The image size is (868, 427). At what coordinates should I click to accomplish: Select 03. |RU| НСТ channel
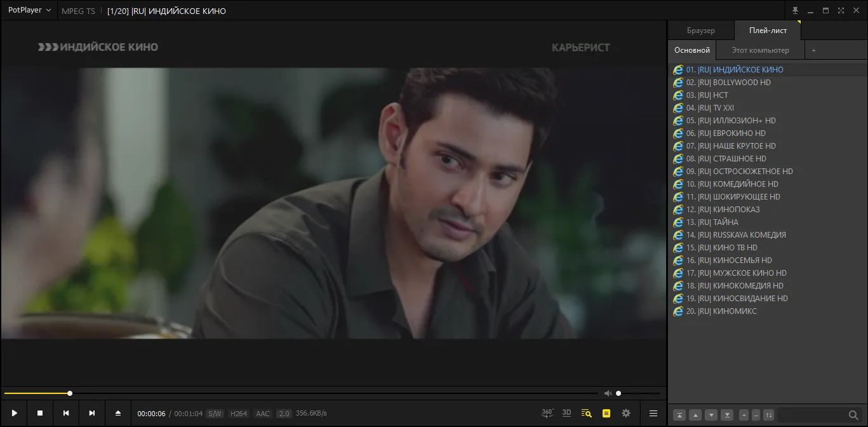click(x=768, y=95)
